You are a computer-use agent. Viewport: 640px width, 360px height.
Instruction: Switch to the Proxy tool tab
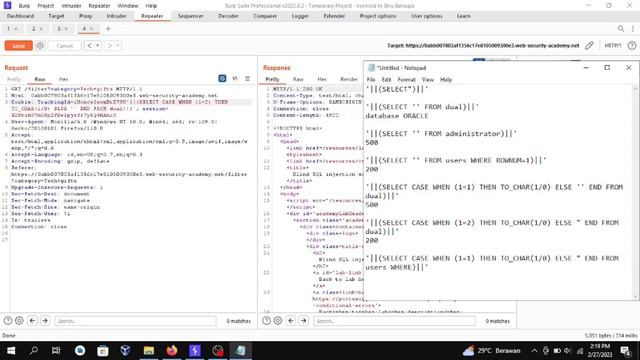(x=85, y=16)
